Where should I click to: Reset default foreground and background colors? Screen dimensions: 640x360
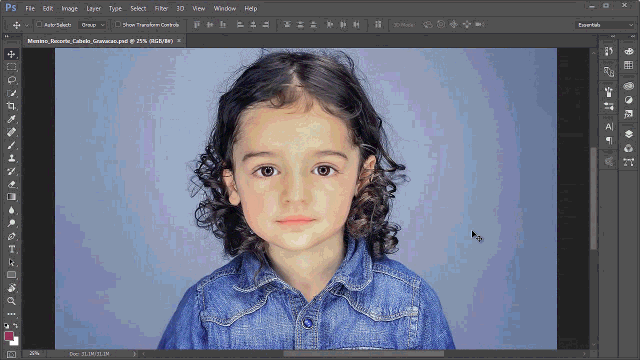coord(7,325)
